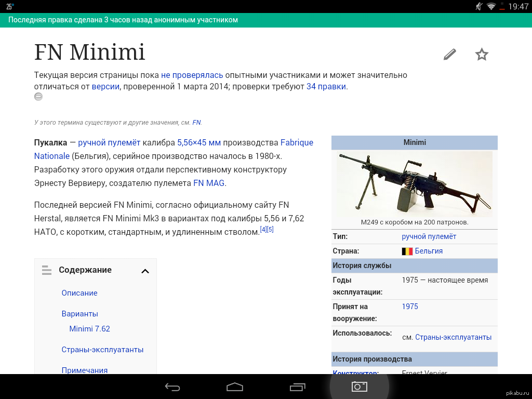This screenshot has height=399, width=532.
Task: Tap the camera screenshot button
Action: coord(360,387)
